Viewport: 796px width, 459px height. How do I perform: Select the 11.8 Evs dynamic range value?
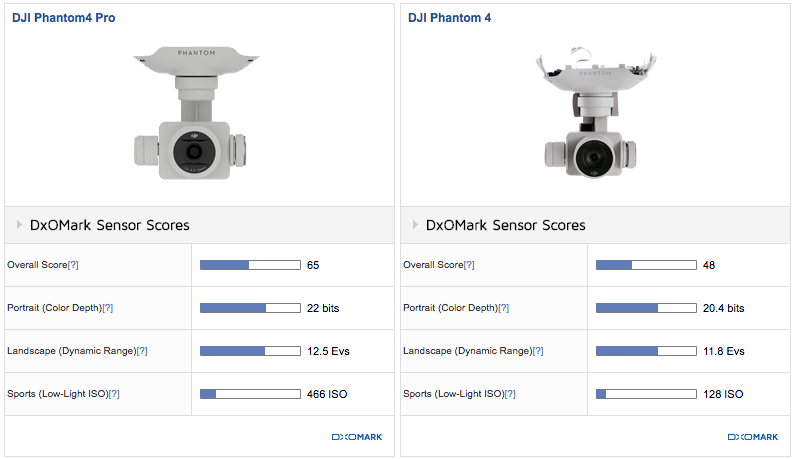724,351
